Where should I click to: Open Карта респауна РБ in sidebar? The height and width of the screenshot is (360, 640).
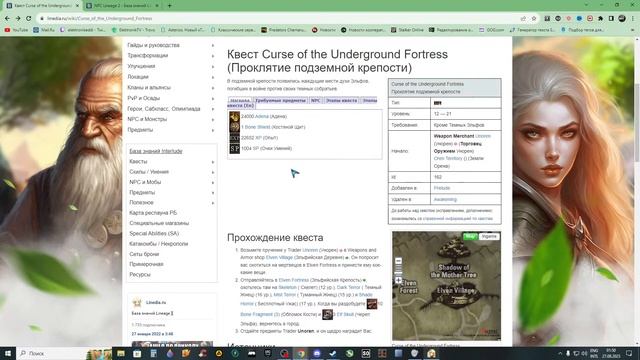(x=153, y=213)
